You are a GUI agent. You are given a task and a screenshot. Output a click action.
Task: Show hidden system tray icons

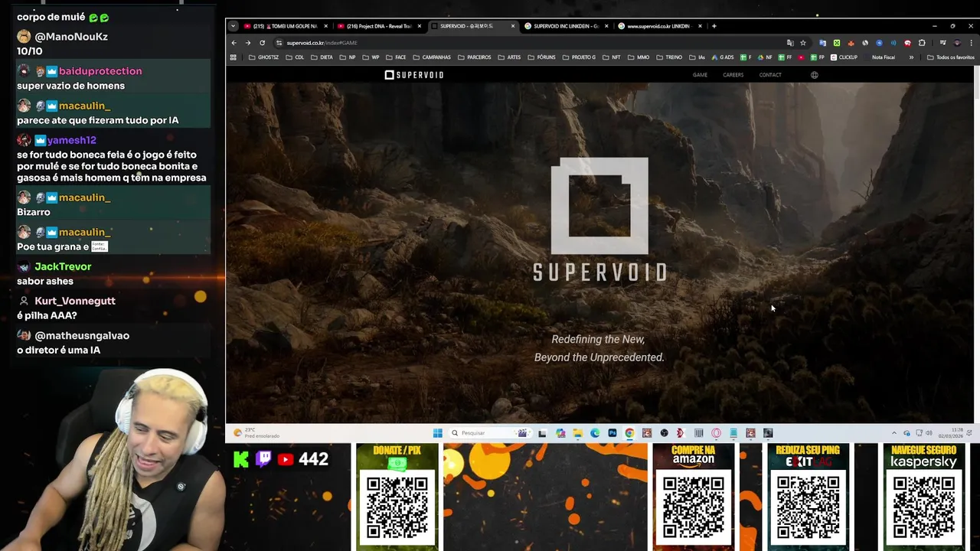pos(893,433)
